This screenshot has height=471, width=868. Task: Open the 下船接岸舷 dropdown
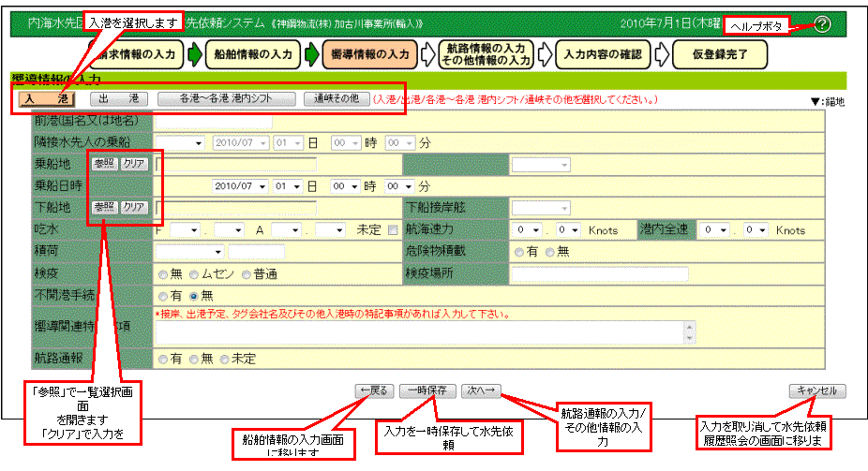pyautogui.click(x=542, y=207)
